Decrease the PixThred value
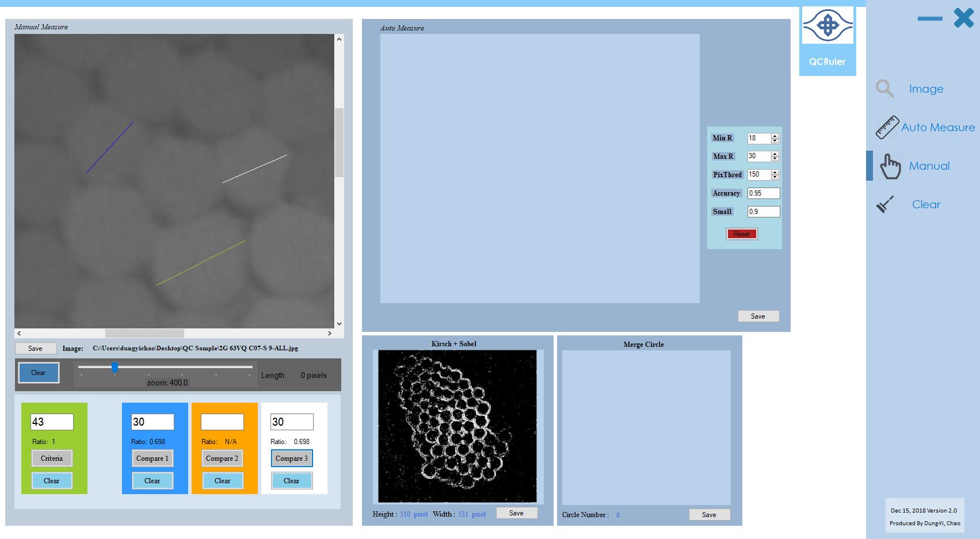The width and height of the screenshot is (980, 539). (775, 177)
